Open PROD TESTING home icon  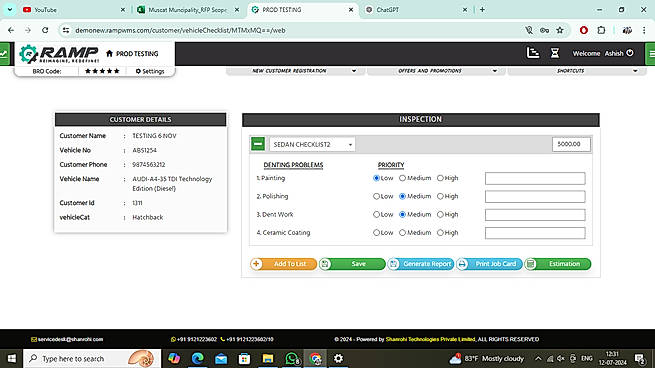click(109, 53)
